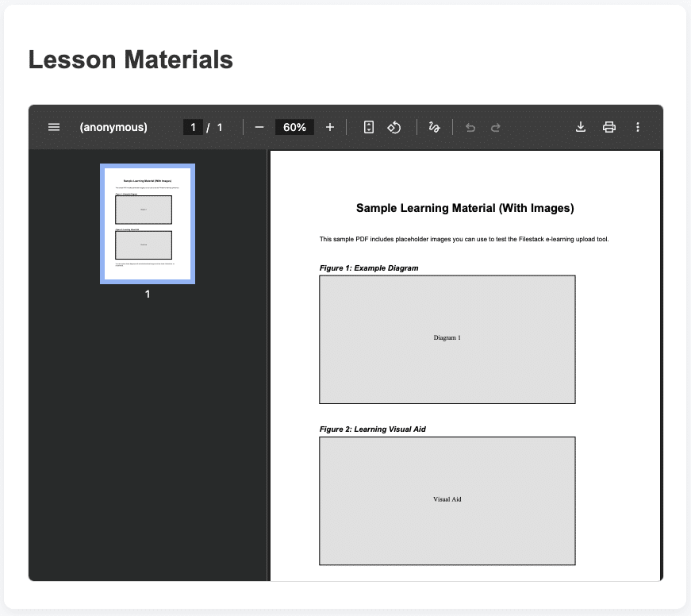Rotate the page counterclockwise
Image resolution: width=691 pixels, height=616 pixels.
[393, 126]
